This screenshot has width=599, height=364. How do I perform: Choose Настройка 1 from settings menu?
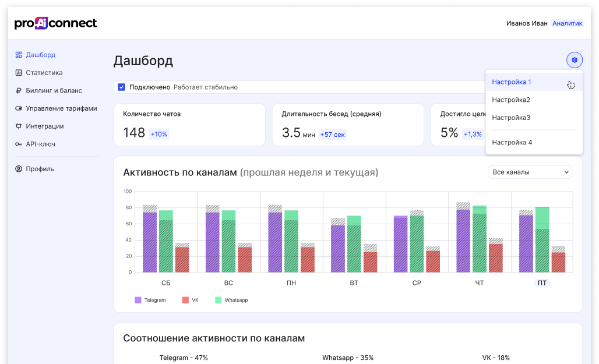click(x=512, y=82)
